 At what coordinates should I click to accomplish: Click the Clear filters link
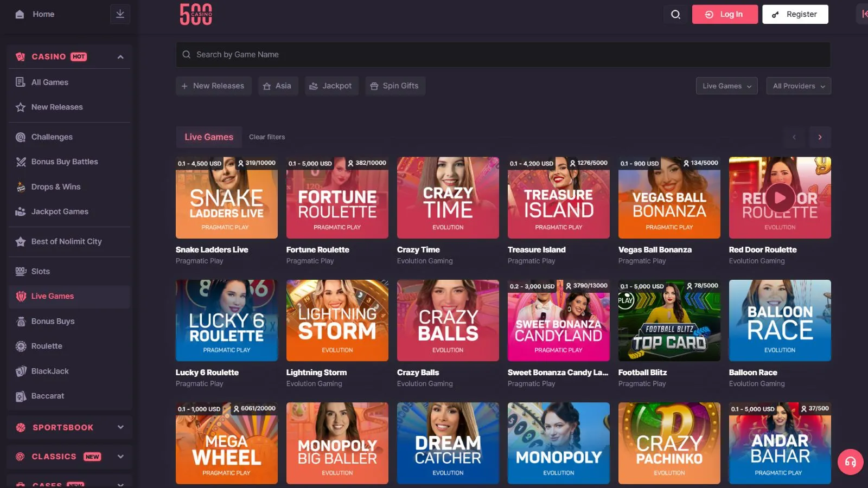coord(267,137)
